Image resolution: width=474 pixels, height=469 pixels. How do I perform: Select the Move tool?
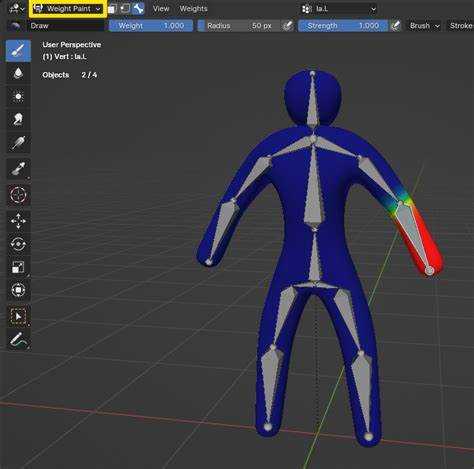click(x=18, y=221)
